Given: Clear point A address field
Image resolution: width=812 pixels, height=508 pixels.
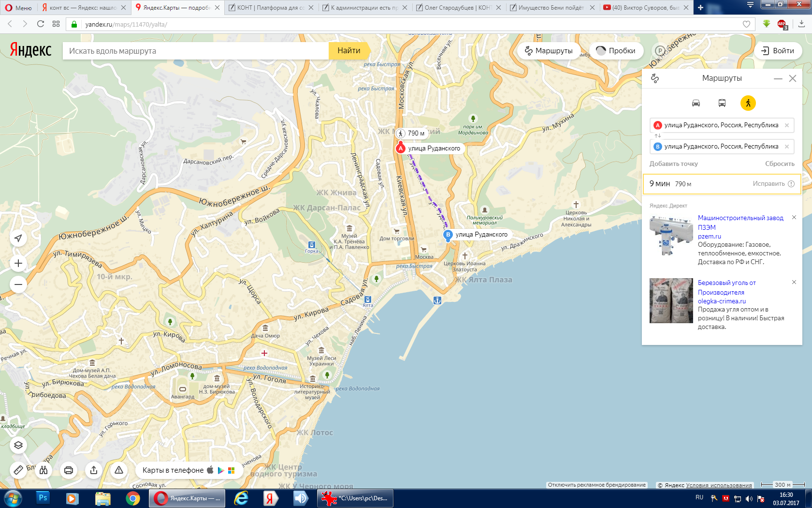Looking at the screenshot, I should [x=787, y=125].
